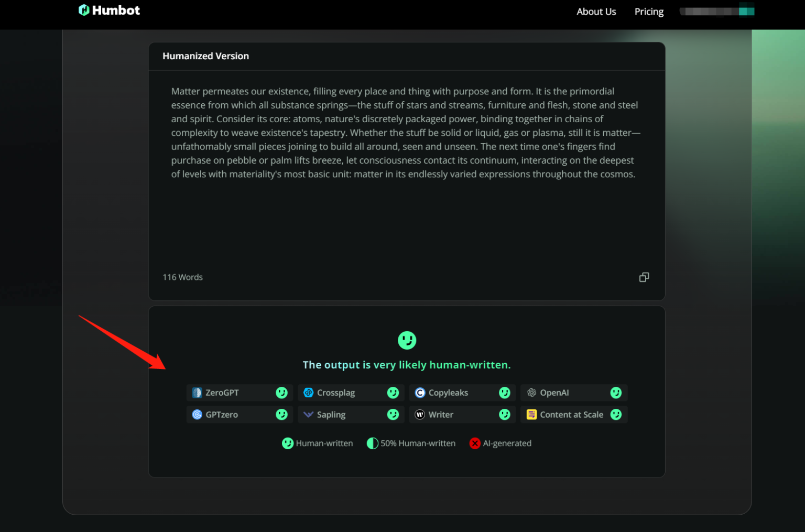Click the smiley status next to GPTzero
The width and height of the screenshot is (805, 532).
tap(281, 415)
